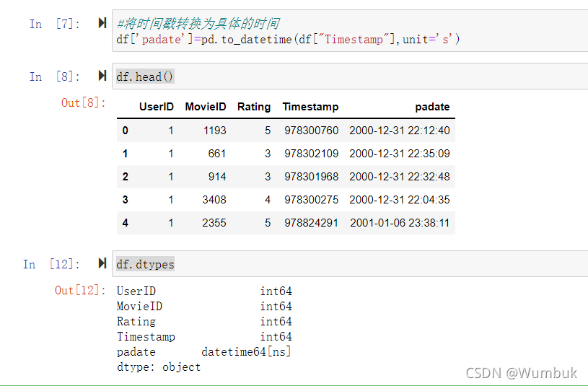588x386 pixels.
Task: Select MovieID value 914
Action: tap(217, 177)
